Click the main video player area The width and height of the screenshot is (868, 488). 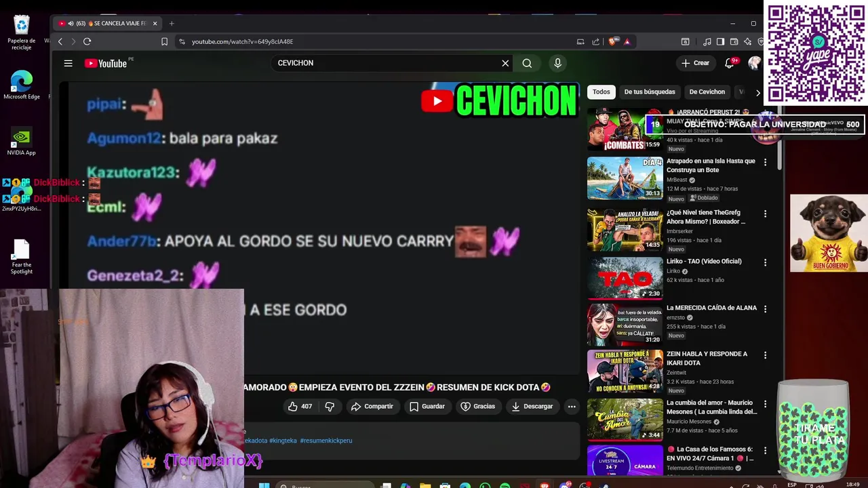pyautogui.click(x=319, y=228)
